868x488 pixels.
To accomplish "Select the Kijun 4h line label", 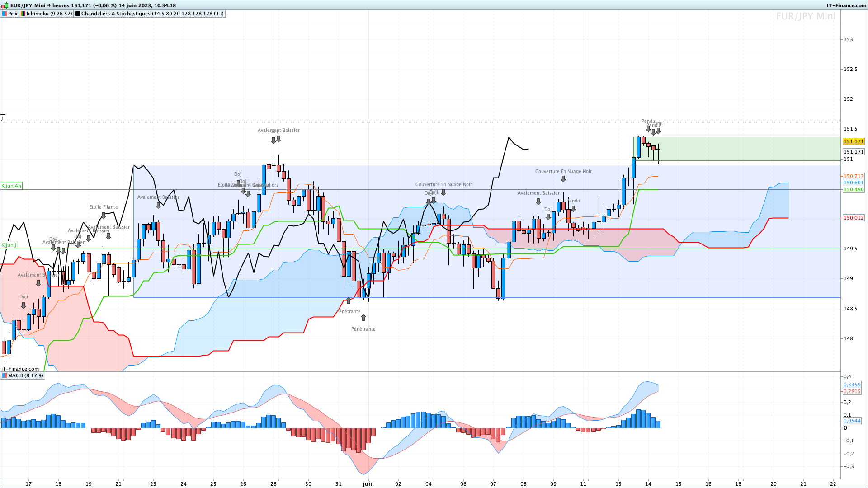I will point(11,186).
